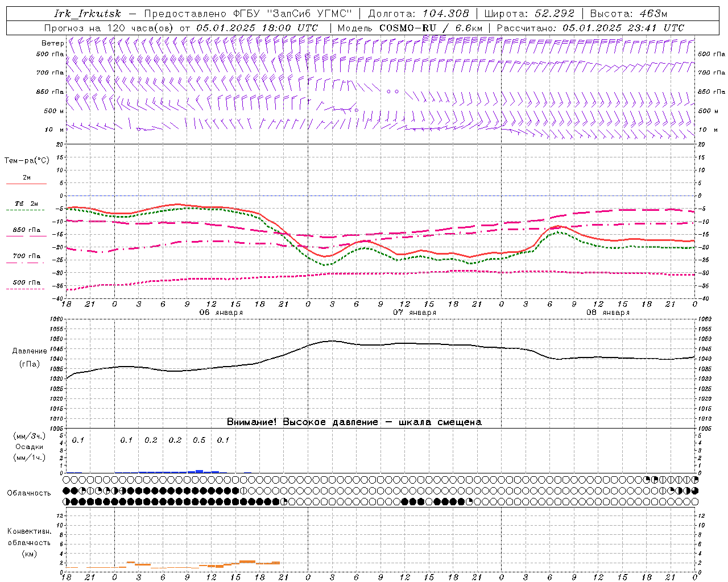Click the longitude value Долгота: 104.308
728x582 pixels.
coord(419,14)
